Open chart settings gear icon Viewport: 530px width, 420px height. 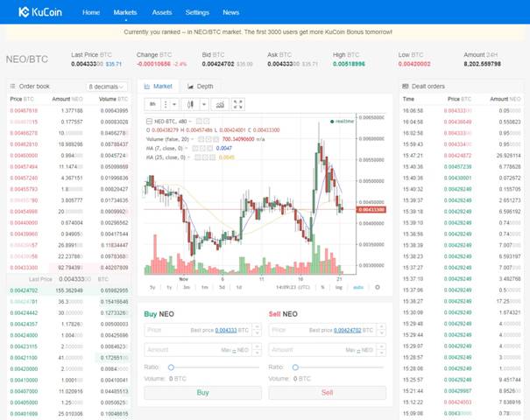(x=378, y=287)
